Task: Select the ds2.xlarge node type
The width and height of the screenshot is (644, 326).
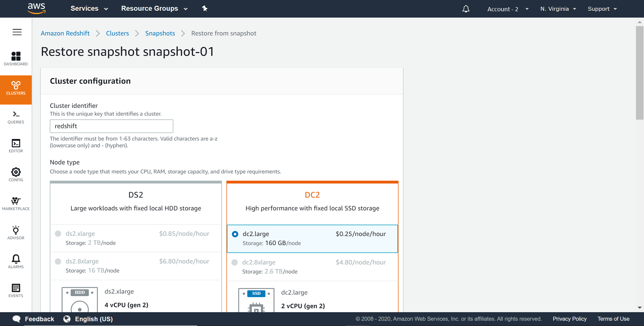Action: click(x=58, y=234)
